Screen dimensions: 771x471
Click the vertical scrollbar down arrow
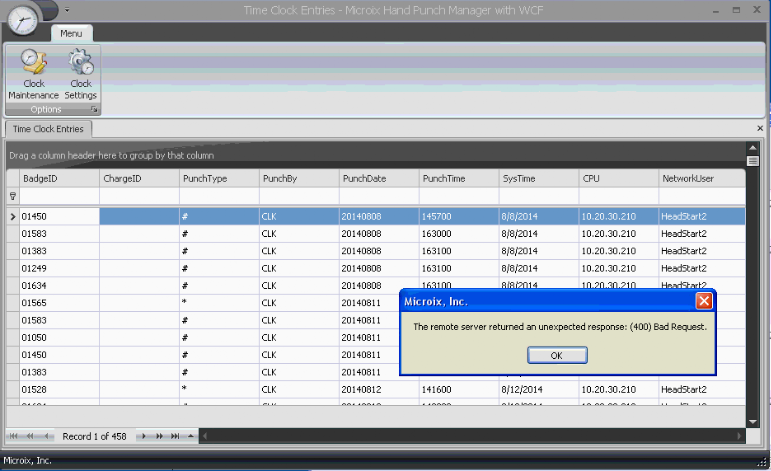(x=753, y=421)
